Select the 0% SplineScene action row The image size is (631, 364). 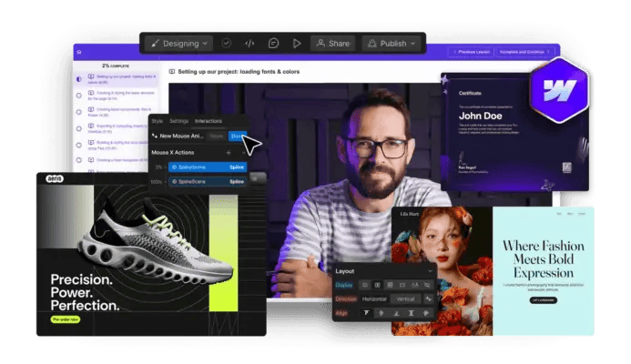[208, 167]
